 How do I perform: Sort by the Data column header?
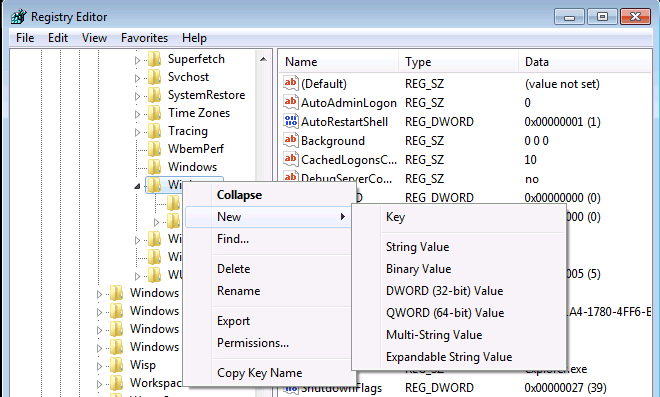click(585, 62)
